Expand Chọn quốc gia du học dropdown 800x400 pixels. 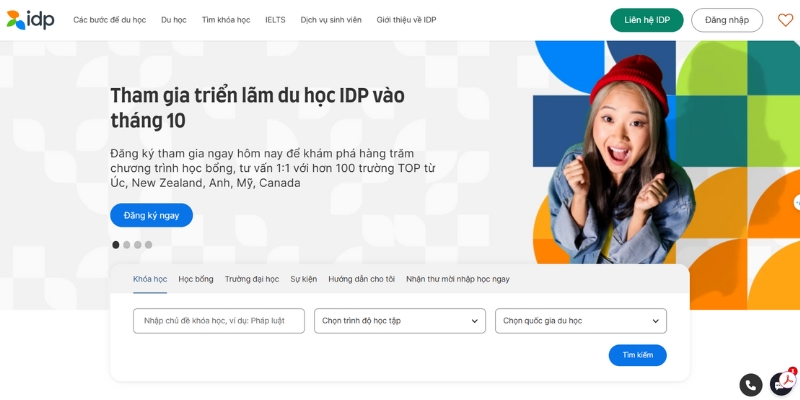pyautogui.click(x=581, y=321)
